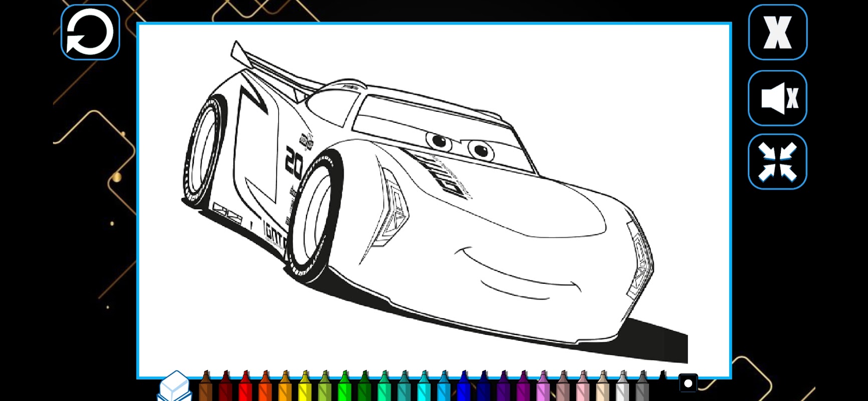Select the orange-red marker
This screenshot has width=868, height=401.
pyautogui.click(x=265, y=386)
